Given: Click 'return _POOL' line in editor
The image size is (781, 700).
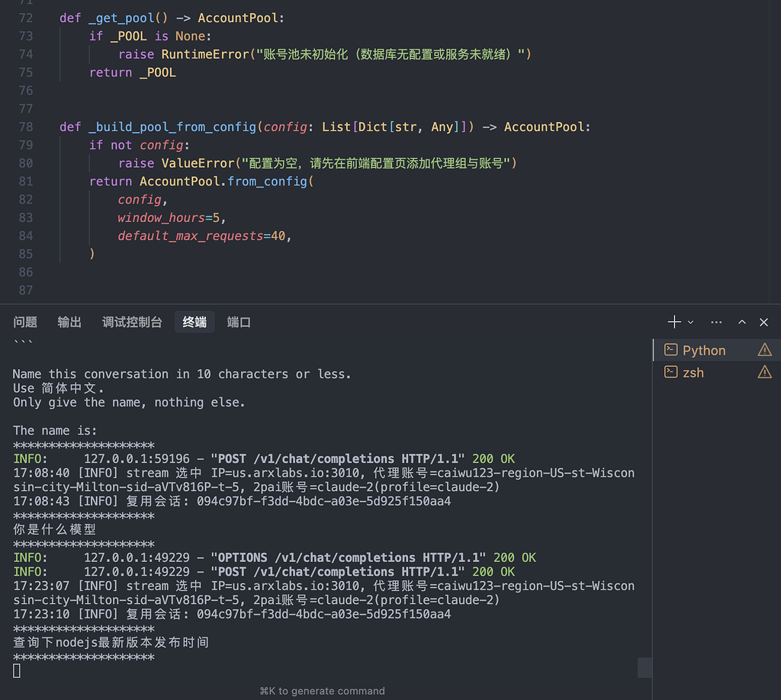Looking at the screenshot, I should pyautogui.click(x=133, y=72).
